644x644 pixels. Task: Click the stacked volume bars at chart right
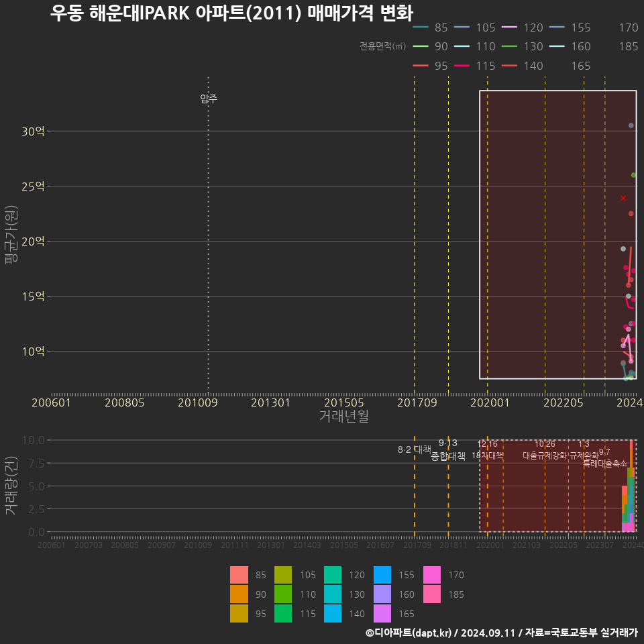629,486
